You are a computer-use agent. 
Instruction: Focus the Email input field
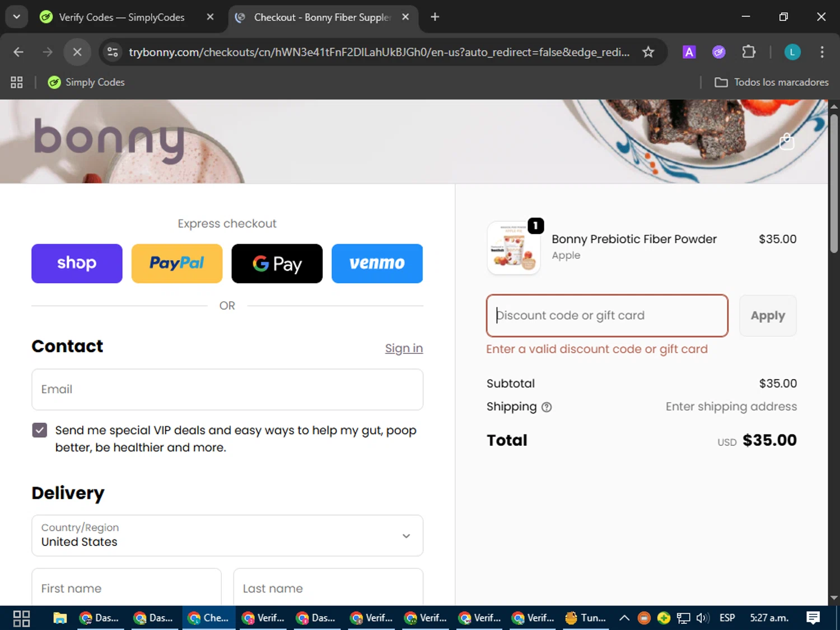[227, 389]
